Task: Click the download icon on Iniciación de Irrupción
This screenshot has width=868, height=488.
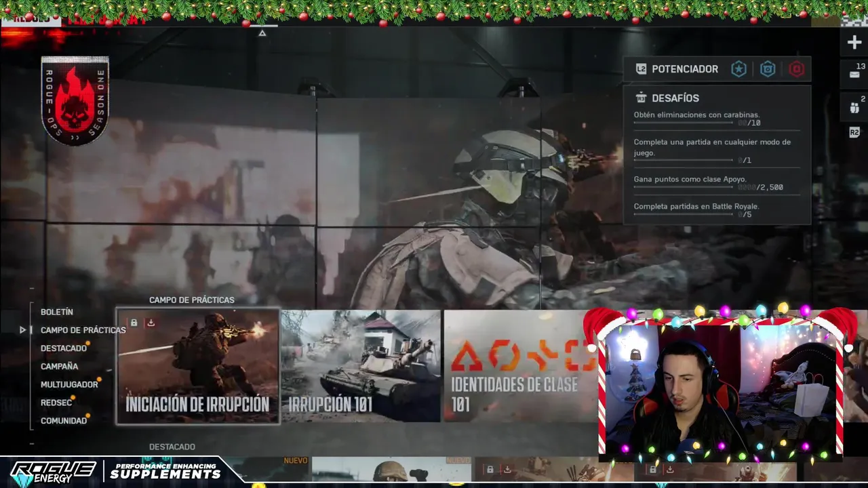Action: [151, 323]
